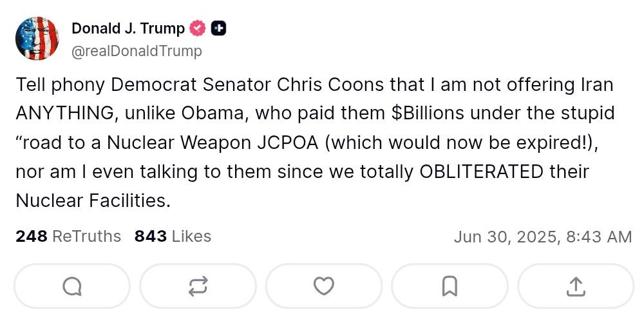Bookmark this post

click(x=450, y=286)
